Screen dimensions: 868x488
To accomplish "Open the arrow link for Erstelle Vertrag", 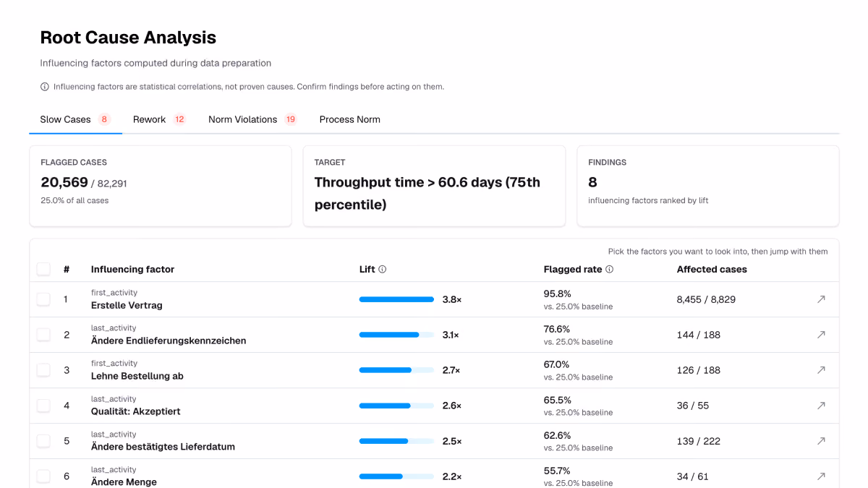I will [x=821, y=299].
